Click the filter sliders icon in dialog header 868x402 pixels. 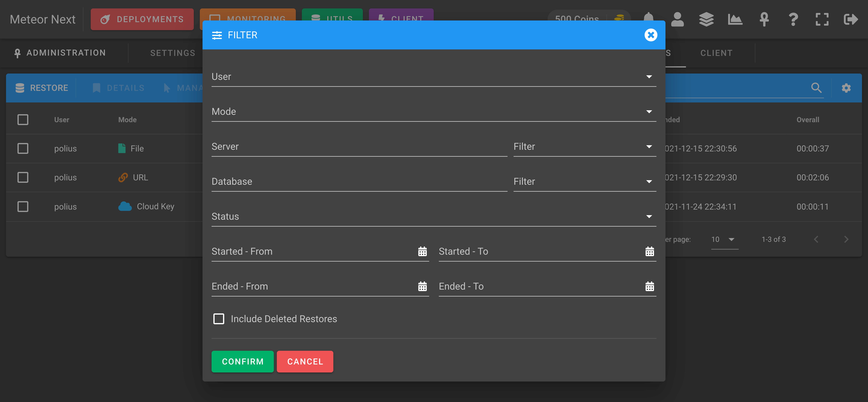click(217, 35)
